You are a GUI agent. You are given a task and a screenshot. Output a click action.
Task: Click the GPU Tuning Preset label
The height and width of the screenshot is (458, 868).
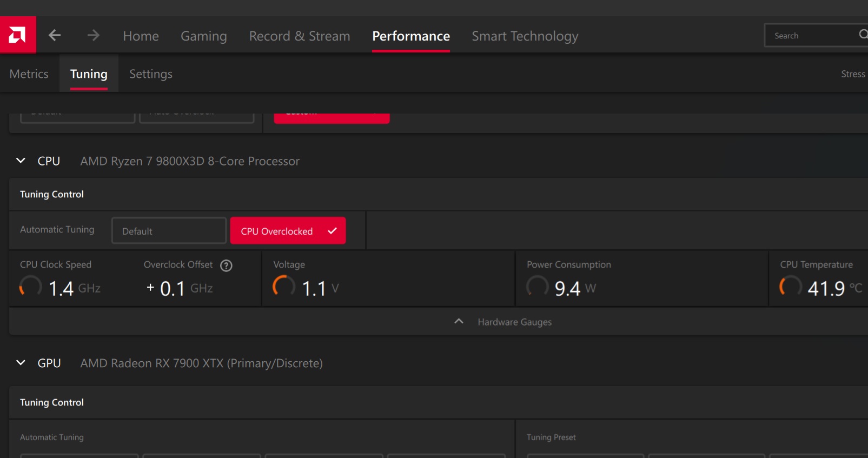(551, 437)
